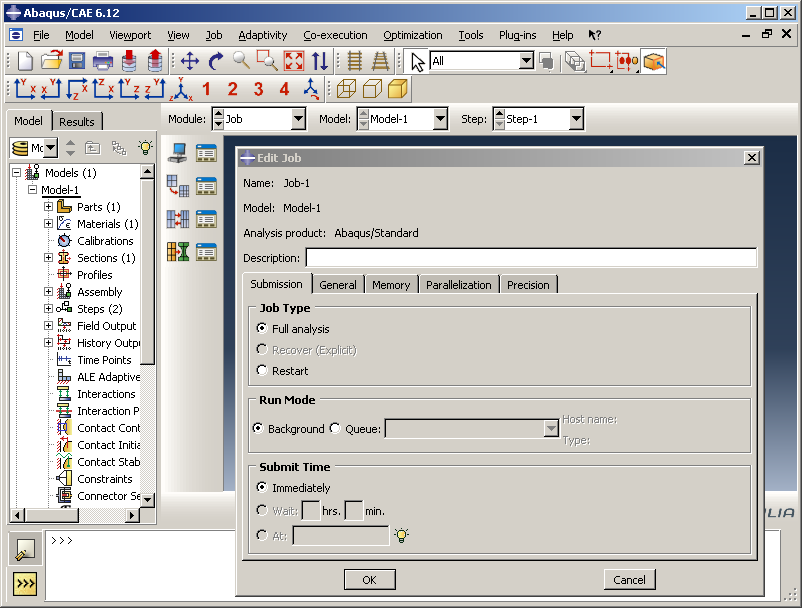802x608 pixels.
Task: Click the wireframe render style cube
Action: (x=346, y=89)
